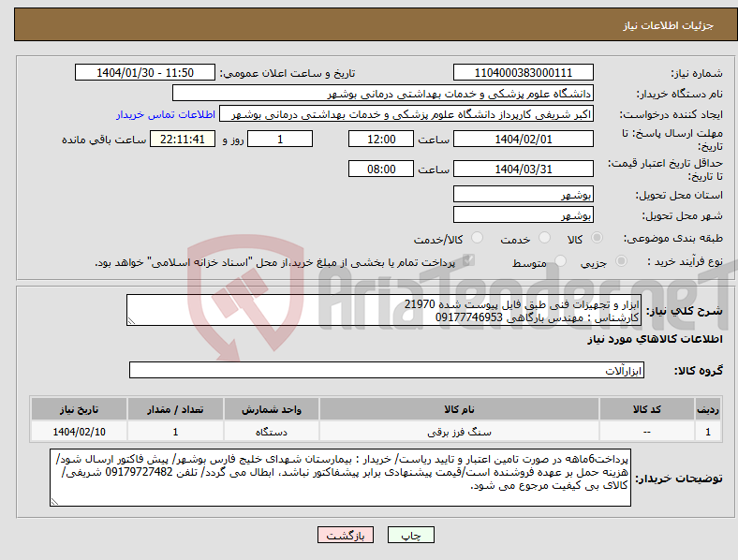This screenshot has height=560, width=738.
Task: Open اطلاعات تماس خریدار link
Action: pos(166,114)
